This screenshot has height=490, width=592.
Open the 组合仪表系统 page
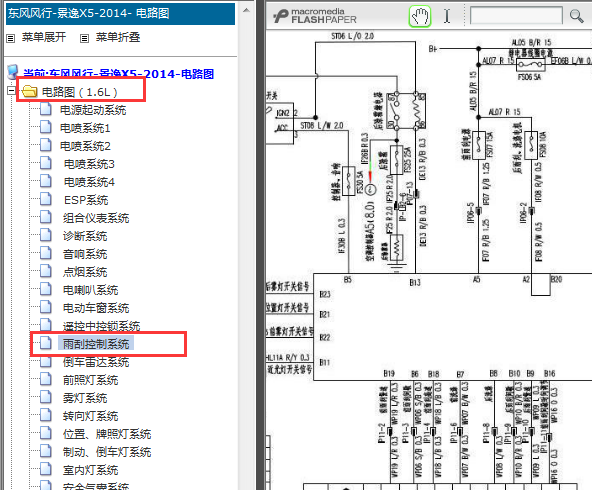pyautogui.click(x=96, y=218)
